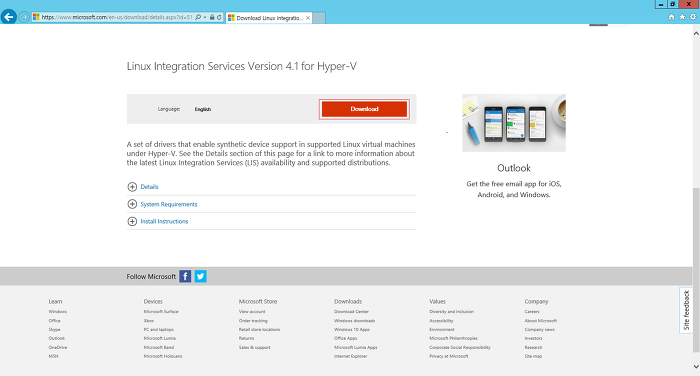
Task: Open the Sales & support footer link
Action: click(x=254, y=347)
